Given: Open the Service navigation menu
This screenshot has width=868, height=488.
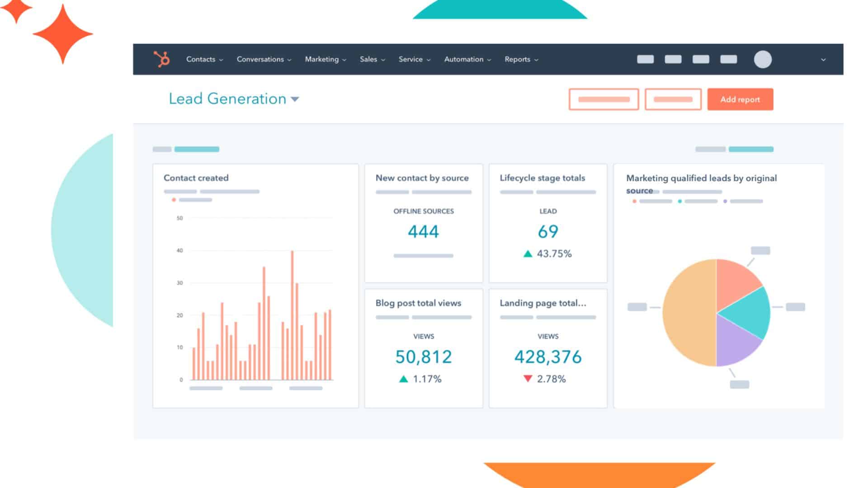Looking at the screenshot, I should pyautogui.click(x=414, y=59).
